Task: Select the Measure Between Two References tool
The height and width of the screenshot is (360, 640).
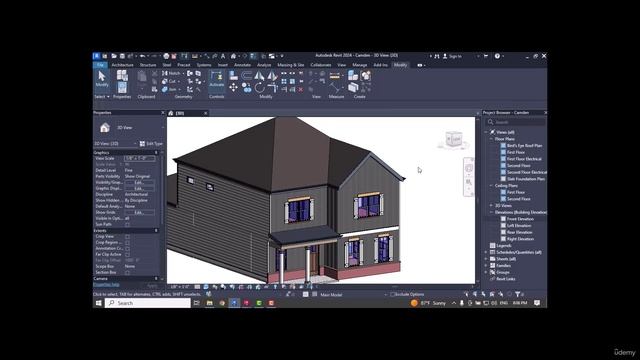Action: click(334, 76)
